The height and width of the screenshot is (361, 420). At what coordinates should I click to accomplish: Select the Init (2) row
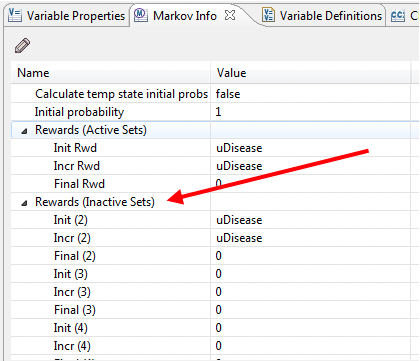point(211,220)
